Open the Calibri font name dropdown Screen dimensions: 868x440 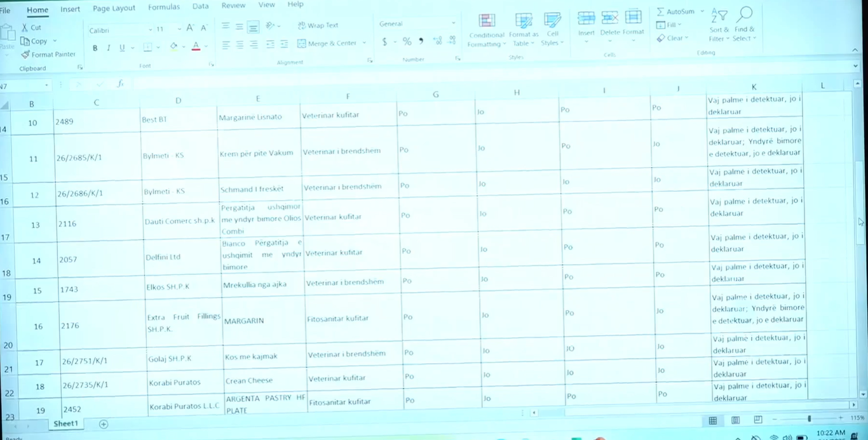click(x=151, y=30)
